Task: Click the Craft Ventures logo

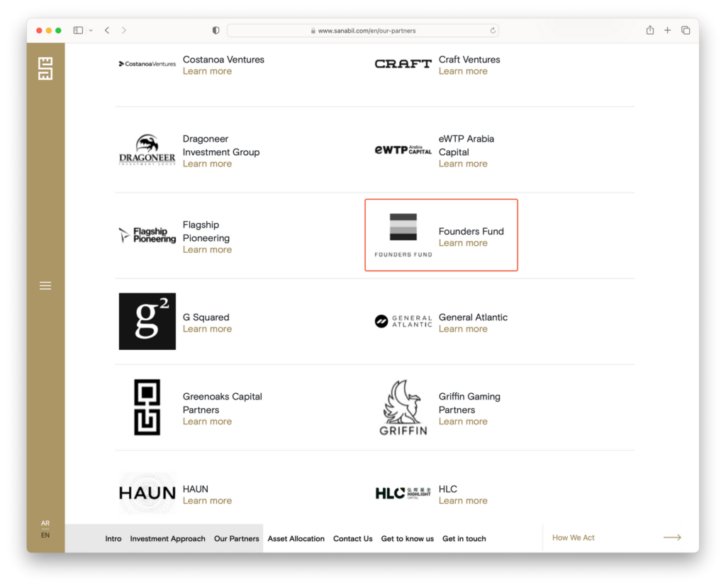Action: pyautogui.click(x=403, y=64)
